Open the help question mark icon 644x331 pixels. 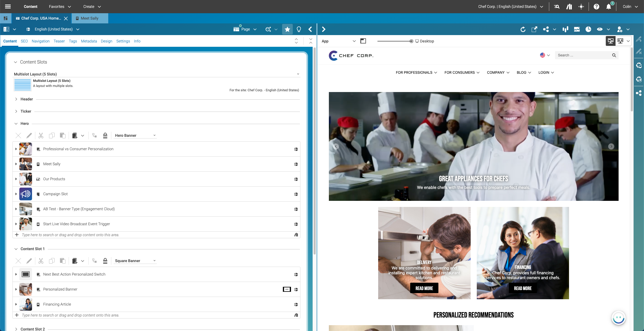click(596, 7)
